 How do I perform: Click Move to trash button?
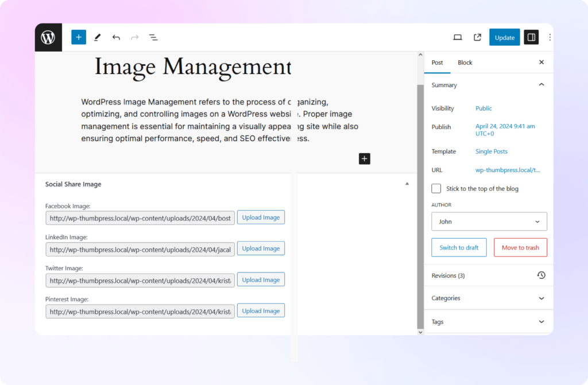(x=520, y=247)
